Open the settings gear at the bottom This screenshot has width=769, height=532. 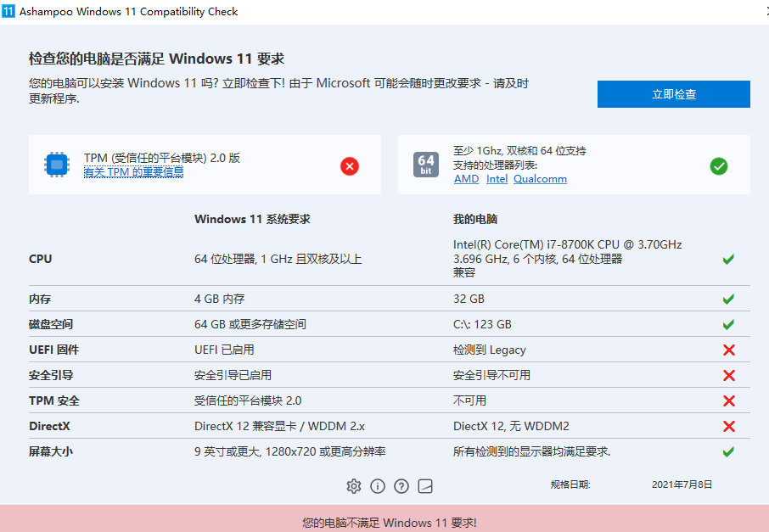(x=354, y=486)
